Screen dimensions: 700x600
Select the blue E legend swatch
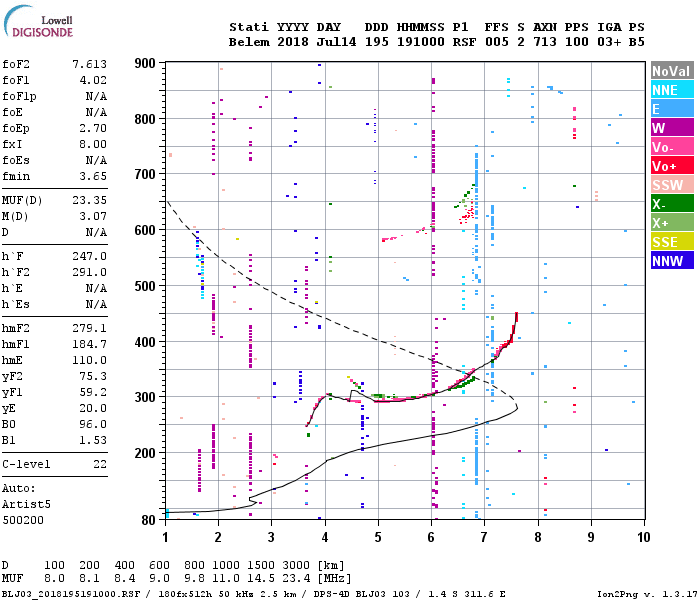672,108
